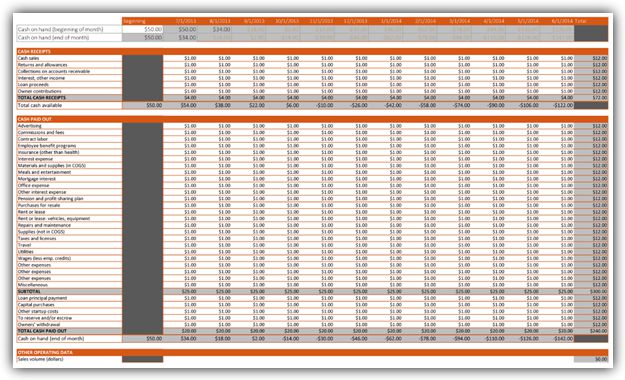The height and width of the screenshot is (380, 625).
Task: Select the 'Owner contributions' row label
Action: tap(39, 91)
